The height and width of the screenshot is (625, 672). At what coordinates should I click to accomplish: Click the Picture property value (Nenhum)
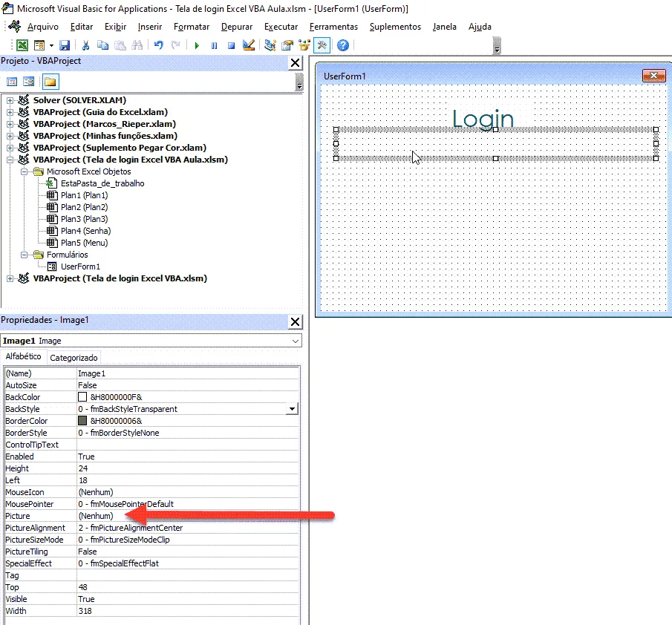[188, 516]
